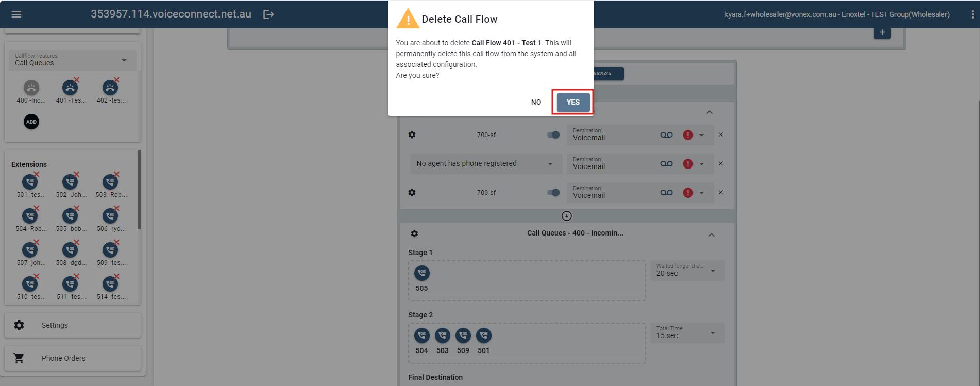Confirm deletion with the YES button

[573, 102]
